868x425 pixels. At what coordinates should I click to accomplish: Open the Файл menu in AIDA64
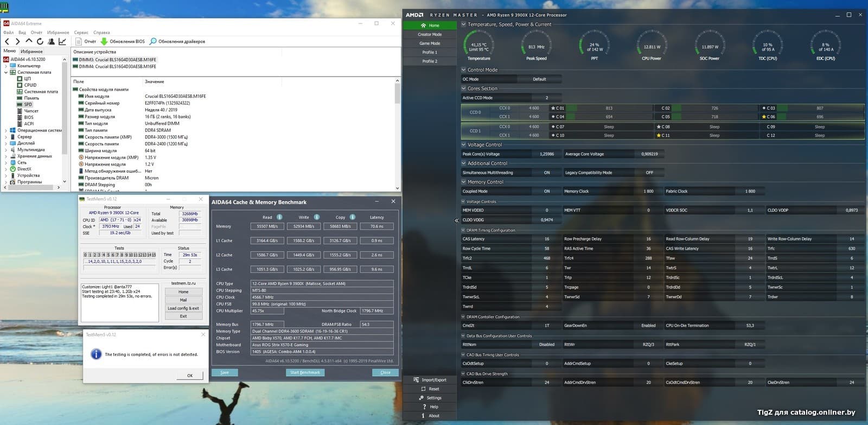pos(8,33)
